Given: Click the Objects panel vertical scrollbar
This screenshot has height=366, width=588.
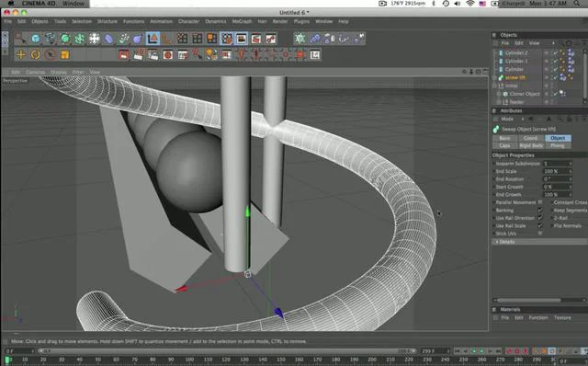Looking at the screenshot, I should tap(584, 75).
